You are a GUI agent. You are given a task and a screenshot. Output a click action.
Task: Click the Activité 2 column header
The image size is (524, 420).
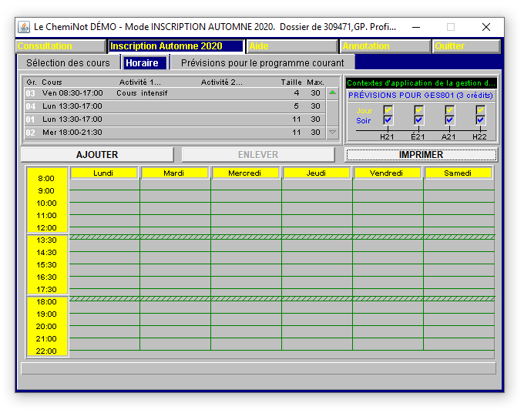222,82
